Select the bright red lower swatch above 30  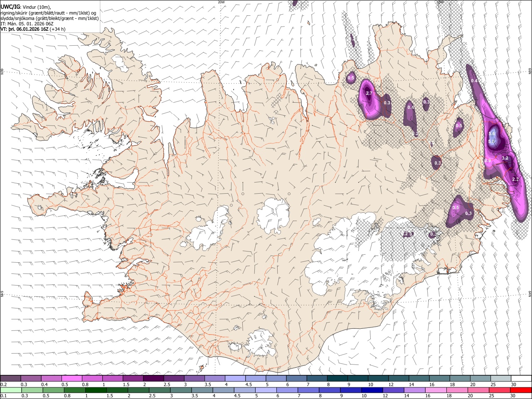521,390
